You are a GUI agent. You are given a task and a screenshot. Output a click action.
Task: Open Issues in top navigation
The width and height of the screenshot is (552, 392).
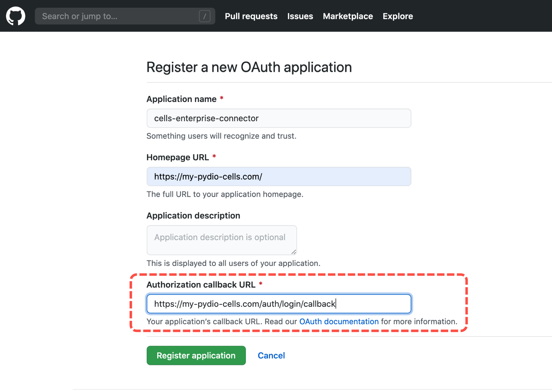coord(300,16)
